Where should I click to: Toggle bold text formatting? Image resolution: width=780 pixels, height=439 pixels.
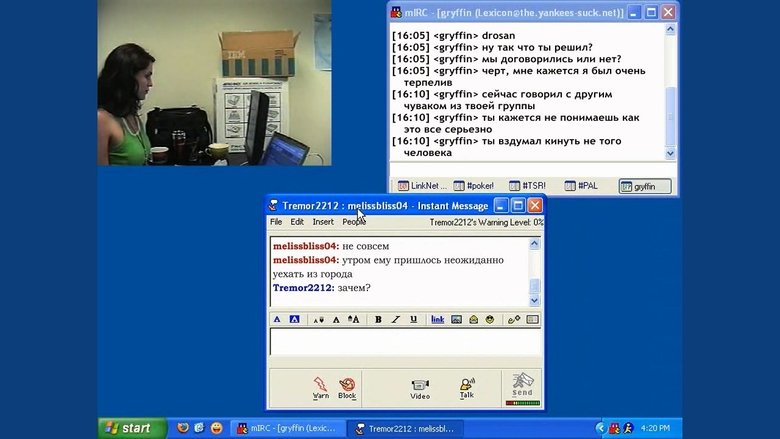pos(379,319)
